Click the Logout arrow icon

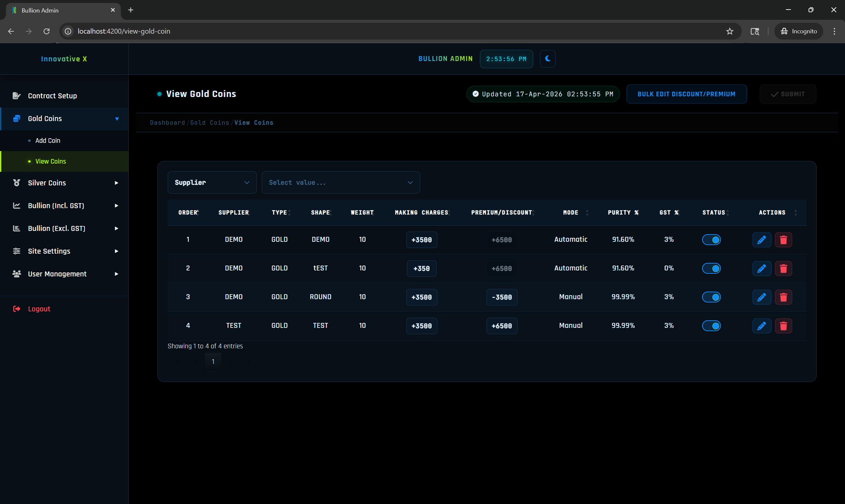(x=16, y=309)
